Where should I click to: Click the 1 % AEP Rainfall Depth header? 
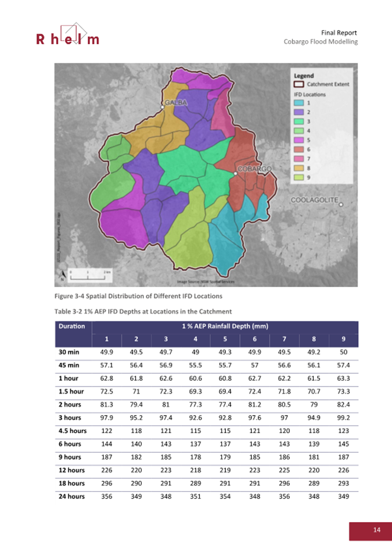[225, 327]
